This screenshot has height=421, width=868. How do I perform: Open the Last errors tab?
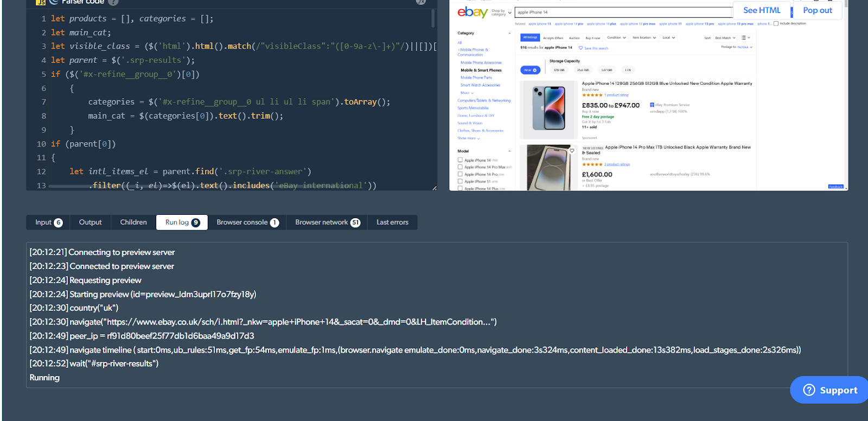tap(392, 222)
